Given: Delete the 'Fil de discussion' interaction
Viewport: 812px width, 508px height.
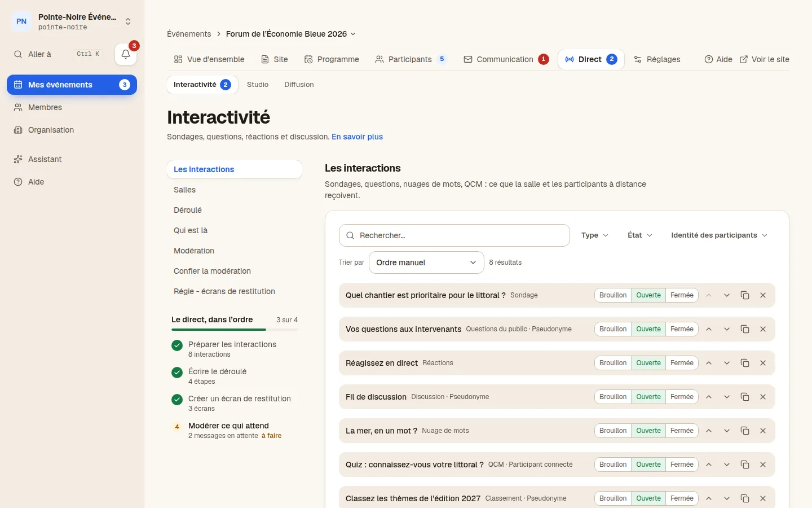Looking at the screenshot, I should coord(763,397).
